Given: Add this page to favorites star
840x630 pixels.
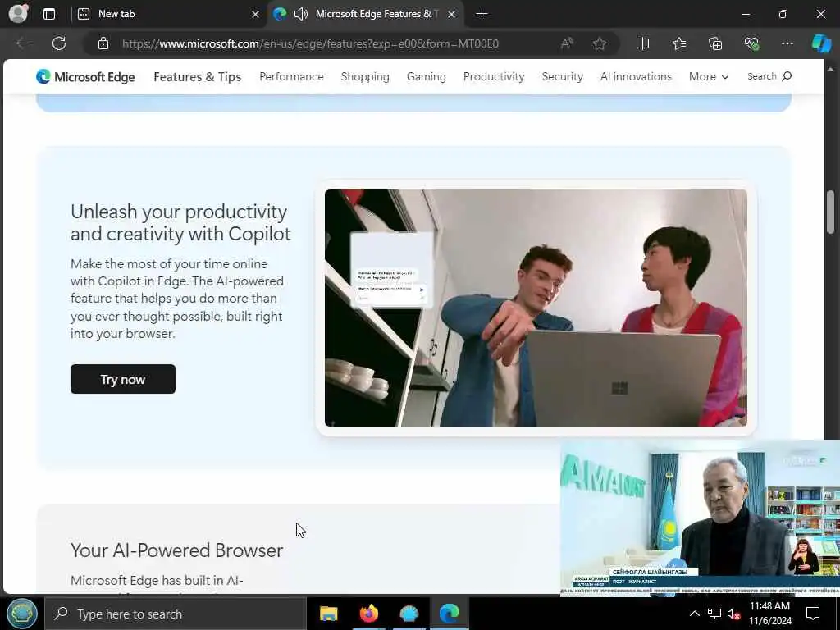Looking at the screenshot, I should click(600, 43).
